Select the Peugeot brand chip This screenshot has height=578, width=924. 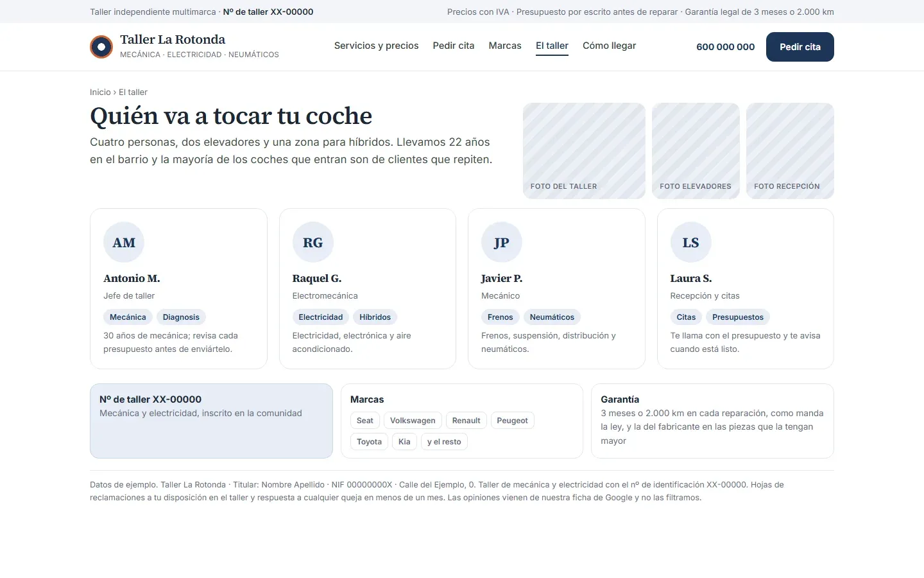[x=513, y=421]
